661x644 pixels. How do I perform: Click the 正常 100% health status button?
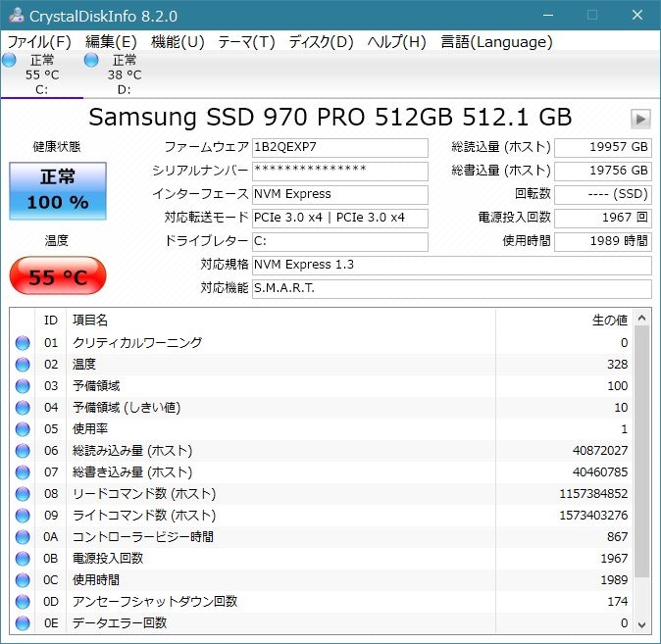58,191
